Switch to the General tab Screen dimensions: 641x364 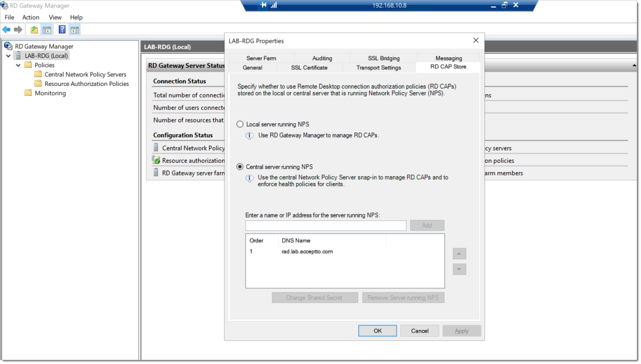tap(252, 68)
